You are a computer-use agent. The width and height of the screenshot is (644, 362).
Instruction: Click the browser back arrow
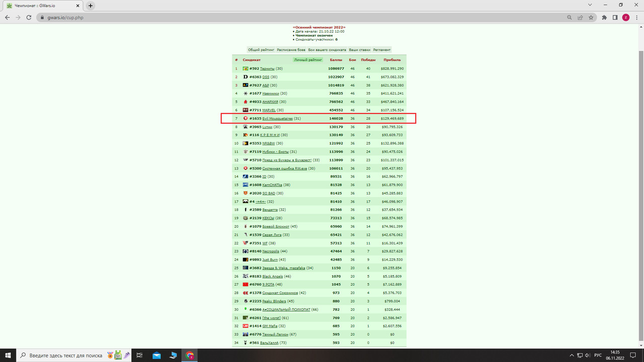point(7,17)
